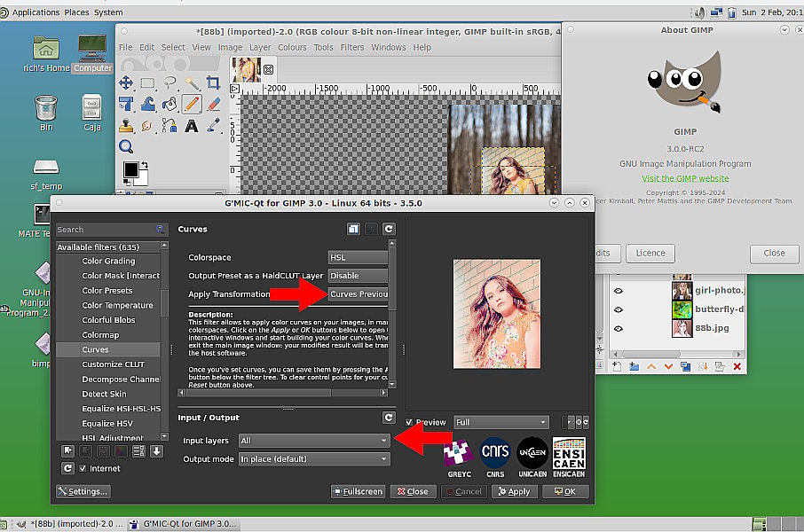Screen dimensions: 804x532
Task: Select the Fuzzy Select magic wand tool
Action: 192,82
